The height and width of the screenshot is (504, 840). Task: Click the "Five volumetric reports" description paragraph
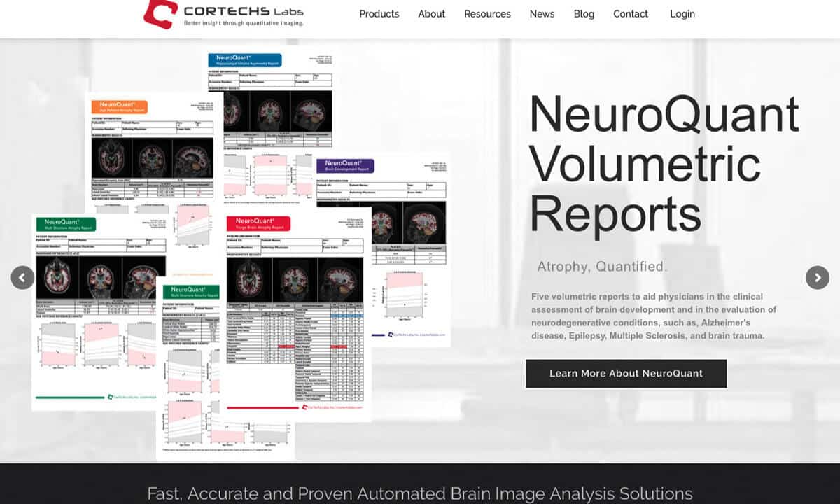(654, 316)
